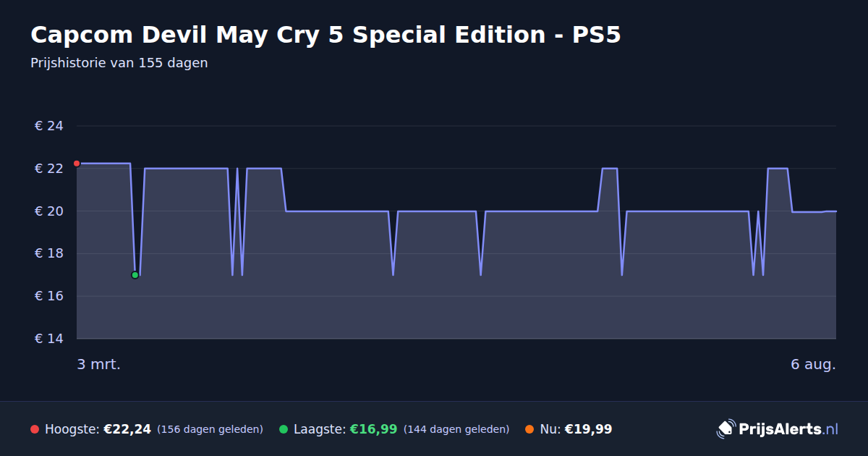Screen dimensions: 868x456
Task: Click the green dot beside Laagste
Action: (284, 429)
